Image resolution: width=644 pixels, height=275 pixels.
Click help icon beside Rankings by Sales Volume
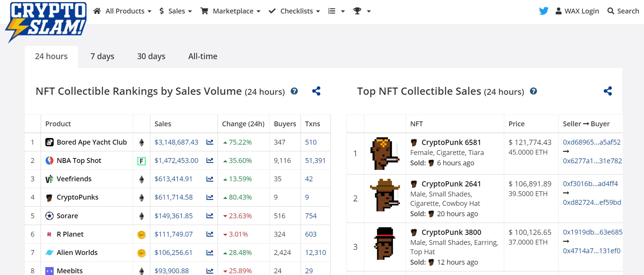294,91
